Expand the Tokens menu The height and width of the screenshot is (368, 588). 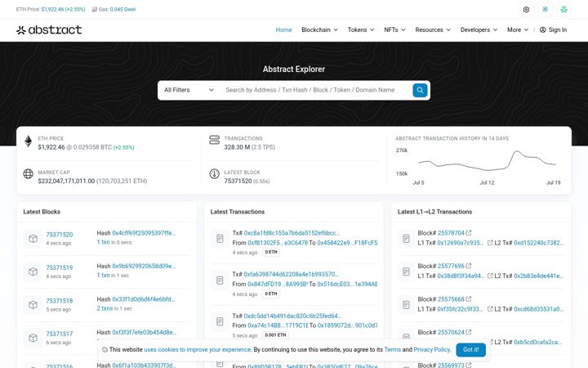click(x=361, y=29)
